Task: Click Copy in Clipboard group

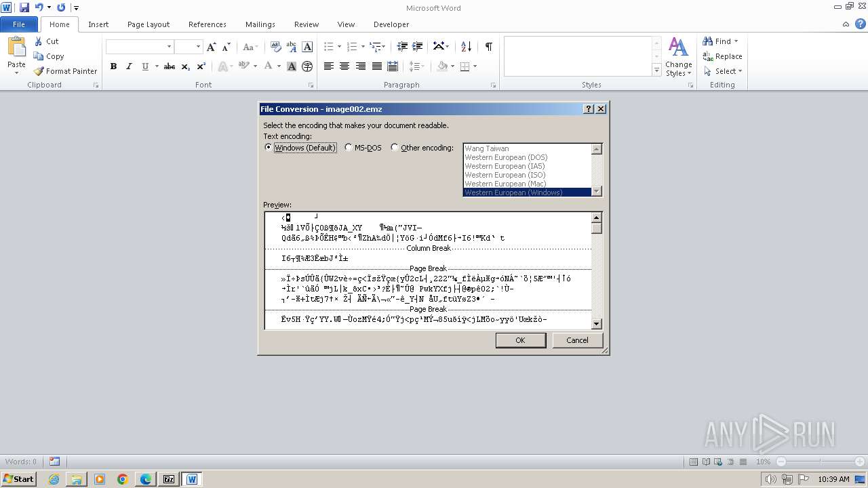Action: (49, 56)
